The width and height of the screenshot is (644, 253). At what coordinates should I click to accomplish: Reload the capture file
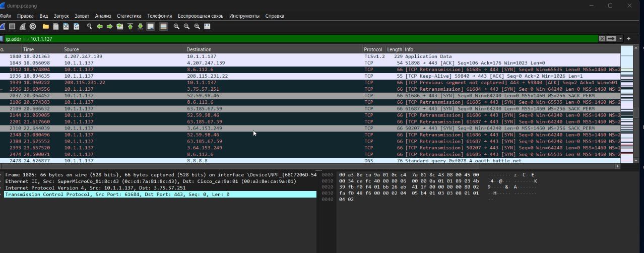(77, 26)
